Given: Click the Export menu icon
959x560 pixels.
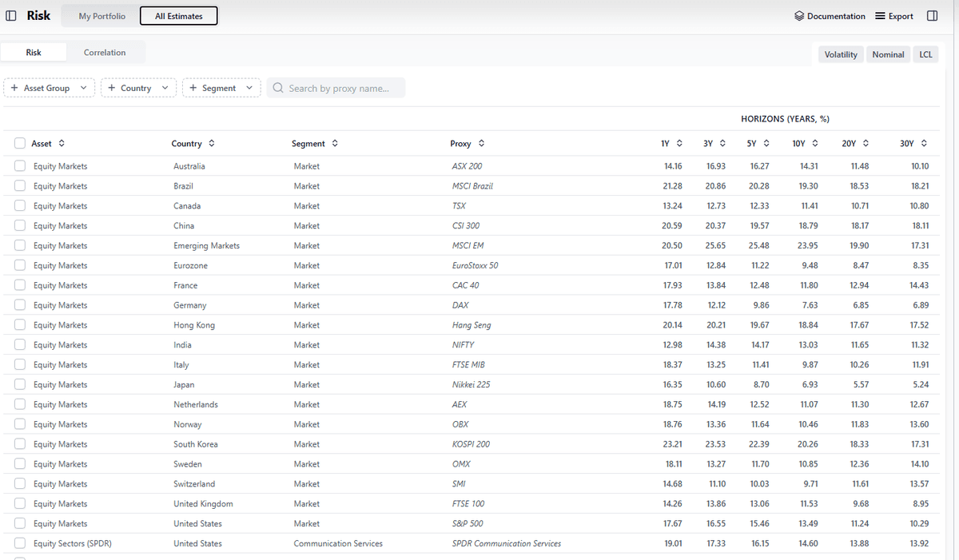Looking at the screenshot, I should (x=880, y=16).
